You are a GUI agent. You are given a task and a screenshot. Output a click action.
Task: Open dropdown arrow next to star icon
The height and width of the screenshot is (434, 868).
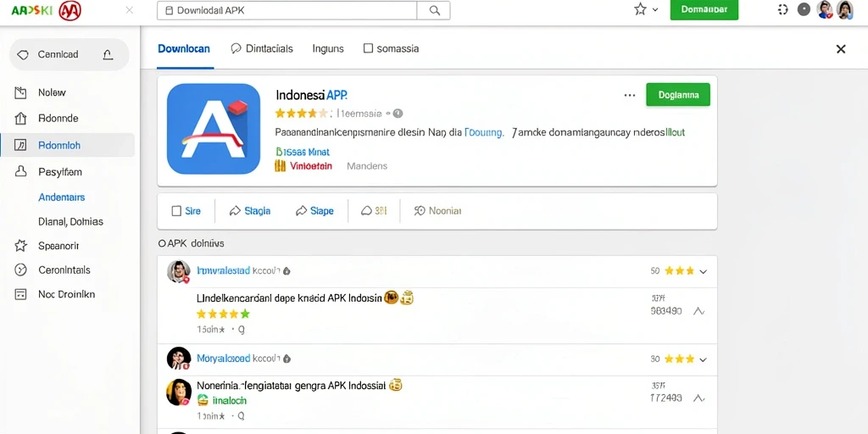(x=655, y=10)
